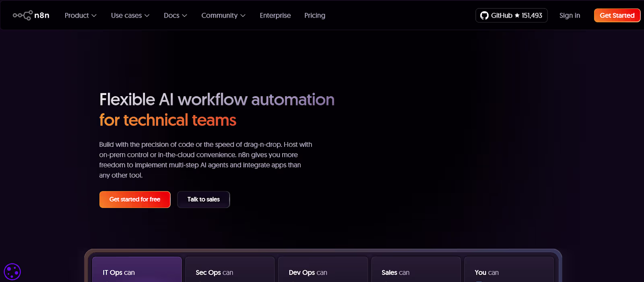Click the Sign in link
The image size is (644, 282).
(570, 15)
